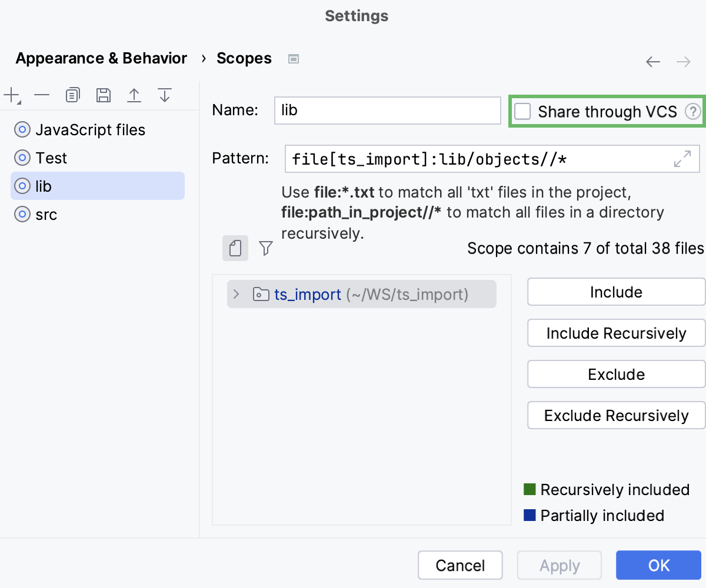Image resolution: width=706 pixels, height=588 pixels.
Task: Move the selected scope down with arrow icon
Action: coord(165,95)
